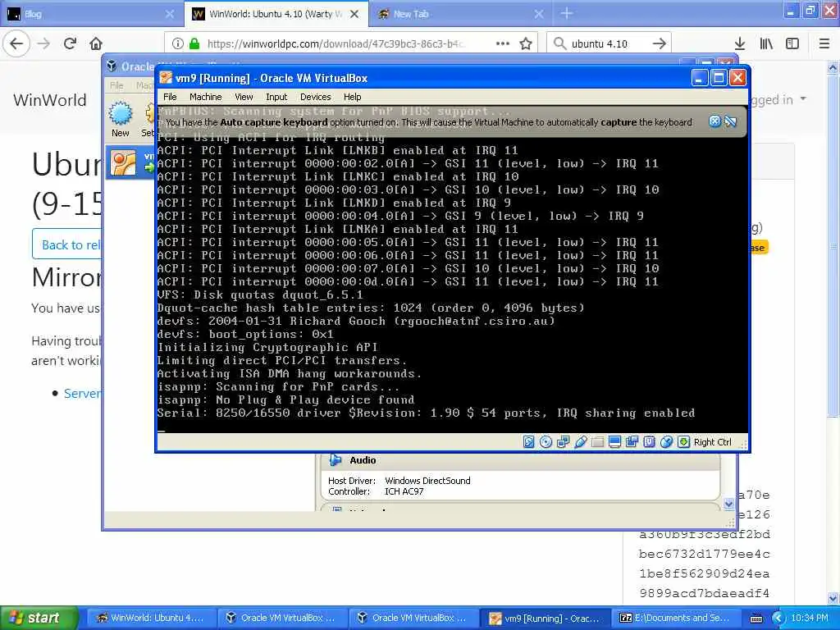Show site information icon in address bar
This screenshot has height=630, width=840.
pos(178,43)
